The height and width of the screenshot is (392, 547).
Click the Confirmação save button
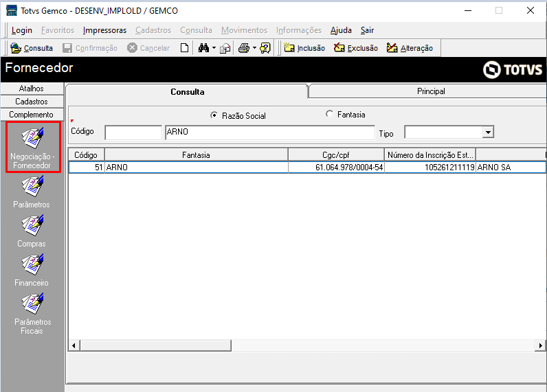pyautogui.click(x=90, y=48)
